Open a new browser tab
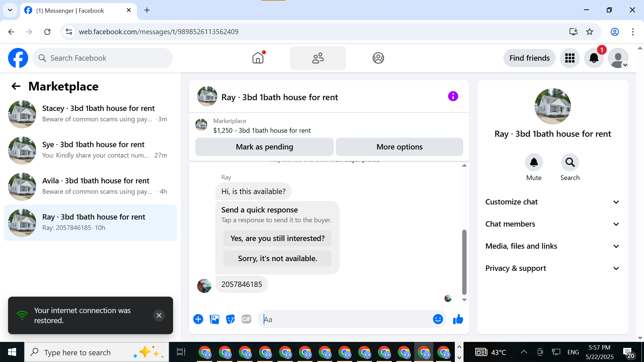 click(147, 10)
